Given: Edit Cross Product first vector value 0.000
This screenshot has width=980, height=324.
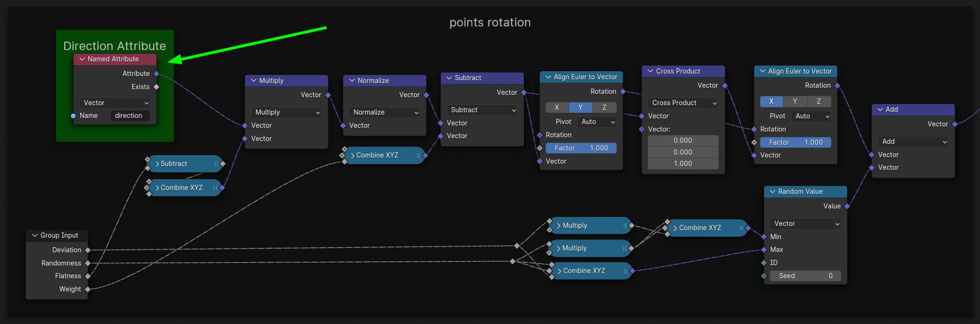Looking at the screenshot, I should (683, 141).
